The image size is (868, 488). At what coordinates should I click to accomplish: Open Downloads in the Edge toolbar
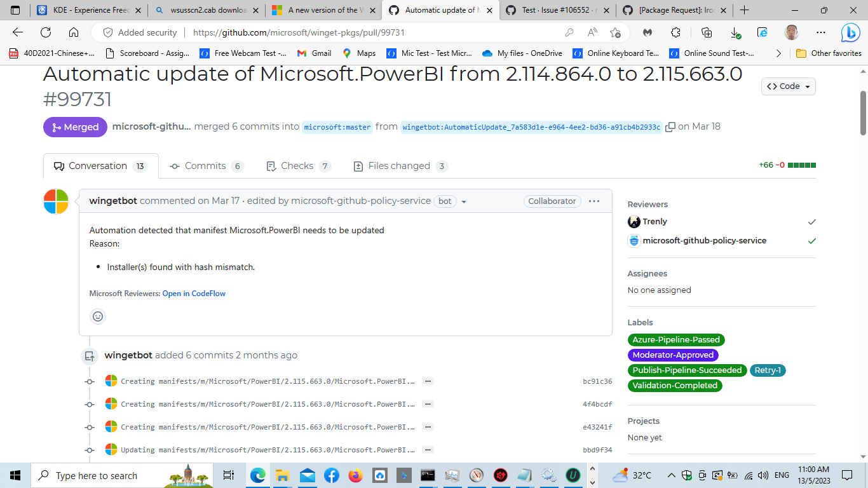click(735, 31)
